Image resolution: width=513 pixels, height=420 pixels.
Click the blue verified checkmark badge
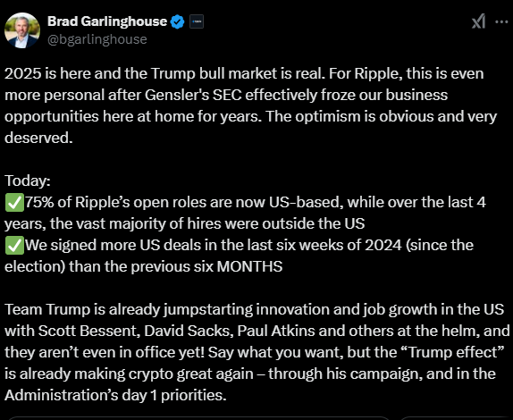pos(178,22)
